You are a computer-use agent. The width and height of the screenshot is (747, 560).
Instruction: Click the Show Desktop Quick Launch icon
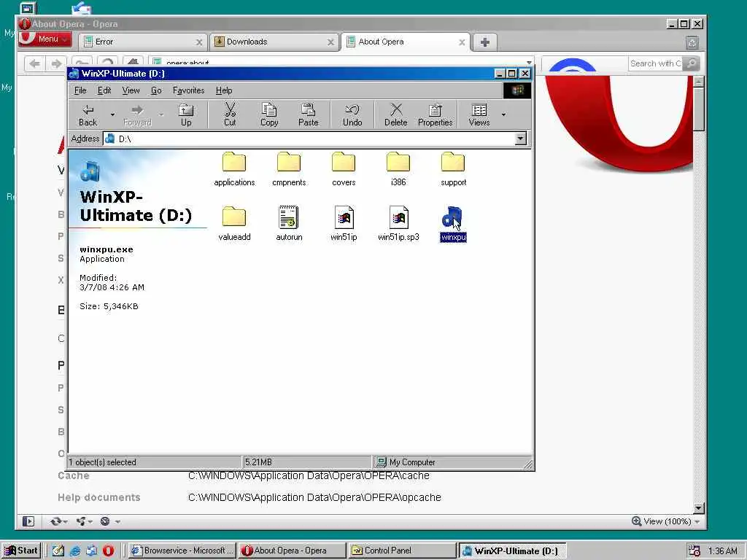point(58,551)
